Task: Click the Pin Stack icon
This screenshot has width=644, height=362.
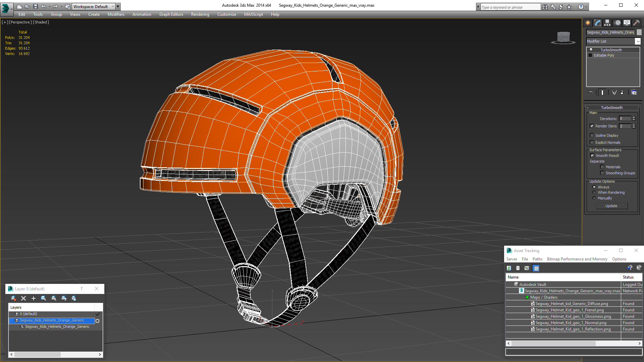Action: point(591,93)
